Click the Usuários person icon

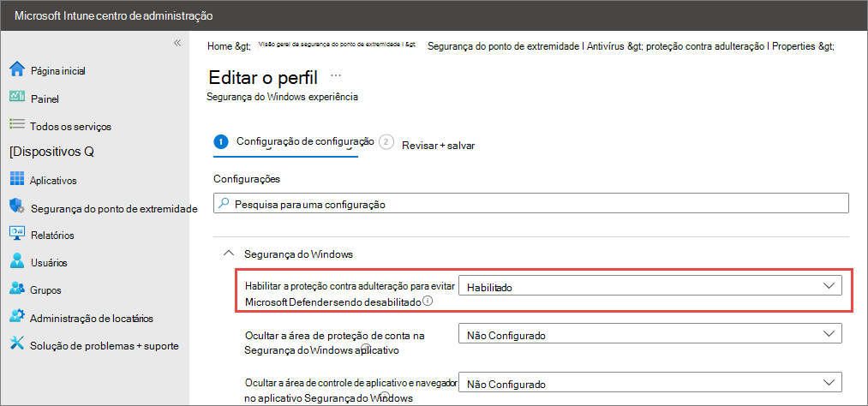point(17,260)
